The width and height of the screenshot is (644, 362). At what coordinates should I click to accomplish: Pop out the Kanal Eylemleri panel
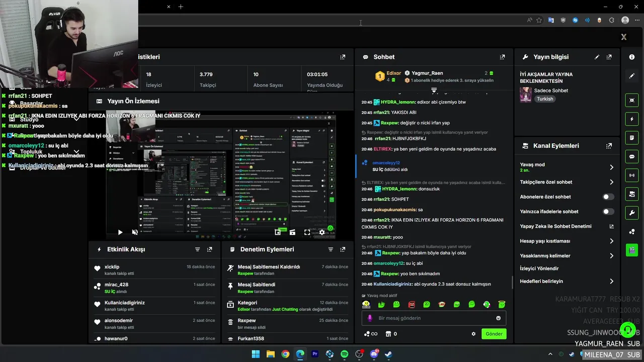609,146
